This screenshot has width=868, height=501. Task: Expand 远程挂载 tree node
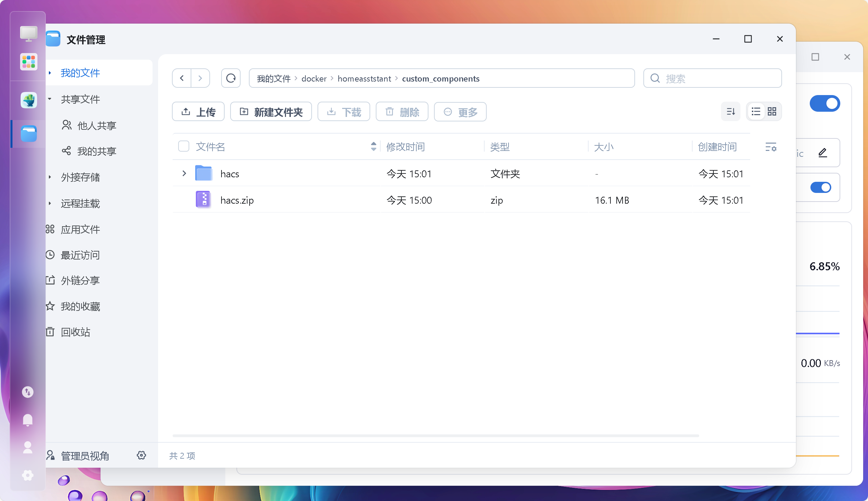[50, 203]
